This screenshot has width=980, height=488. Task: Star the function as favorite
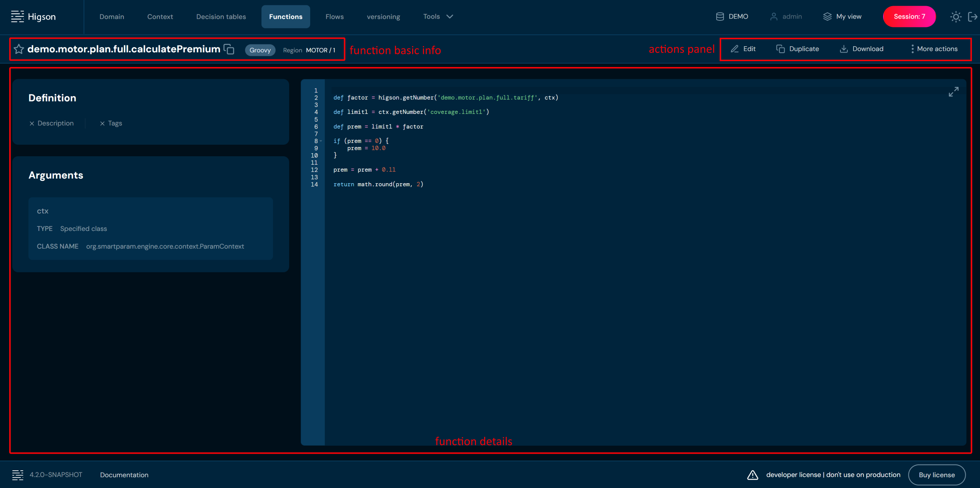(18, 49)
